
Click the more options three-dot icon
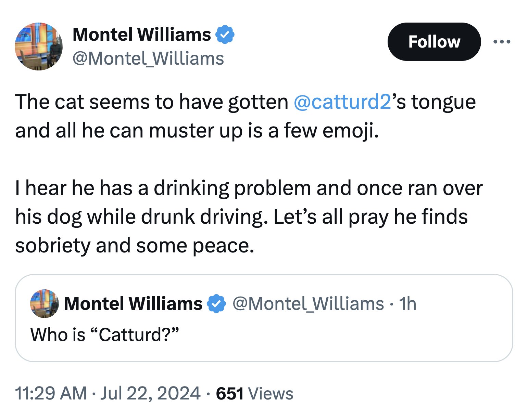(x=502, y=42)
